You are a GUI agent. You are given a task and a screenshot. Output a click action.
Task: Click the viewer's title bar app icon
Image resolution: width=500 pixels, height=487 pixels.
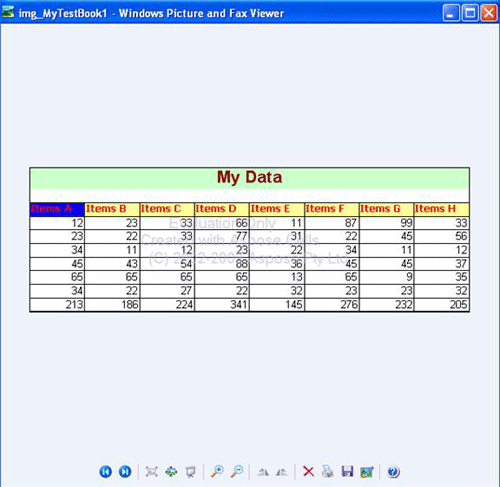pyautogui.click(x=8, y=13)
